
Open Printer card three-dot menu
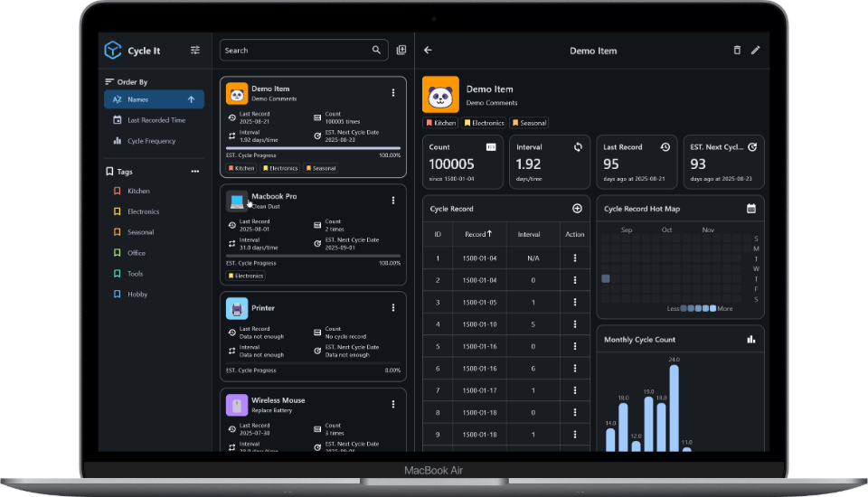[x=393, y=308]
